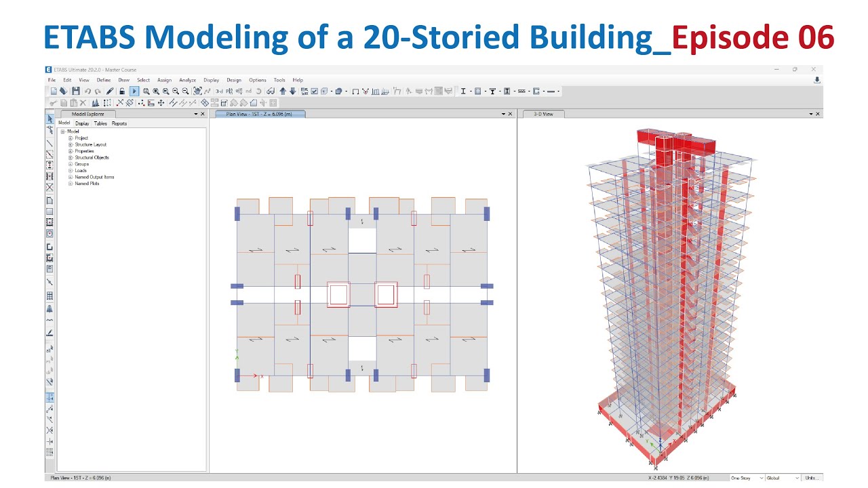868x488 pixels.
Task: Select the Draw Floor/Wall polygon tool
Action: pyautogui.click(x=50, y=201)
